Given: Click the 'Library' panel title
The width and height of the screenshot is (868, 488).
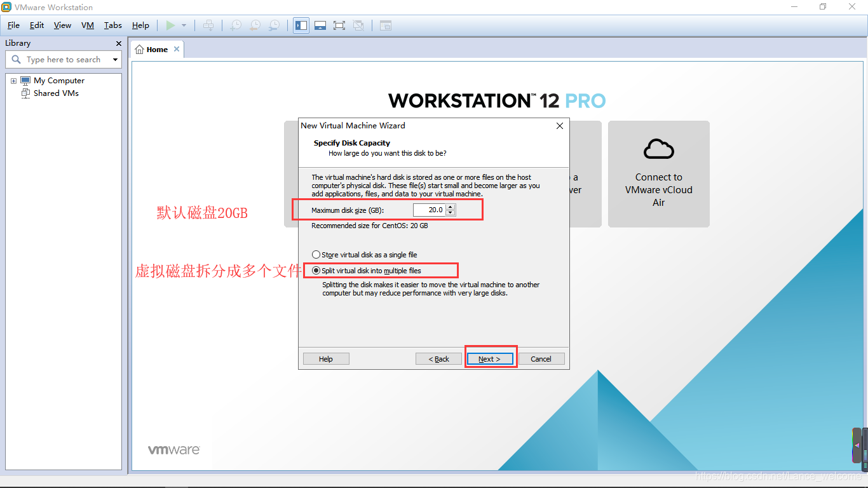Looking at the screenshot, I should pos(18,43).
